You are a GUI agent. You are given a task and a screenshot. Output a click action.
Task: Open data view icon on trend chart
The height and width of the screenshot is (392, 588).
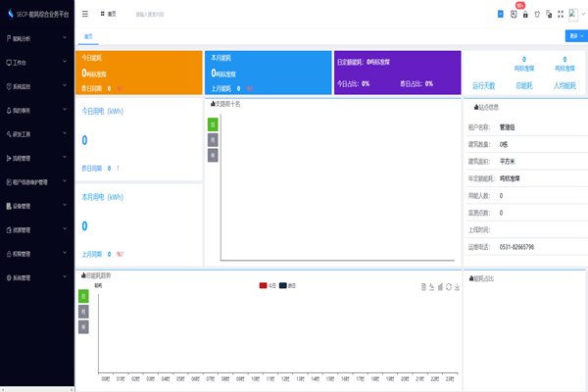click(422, 286)
